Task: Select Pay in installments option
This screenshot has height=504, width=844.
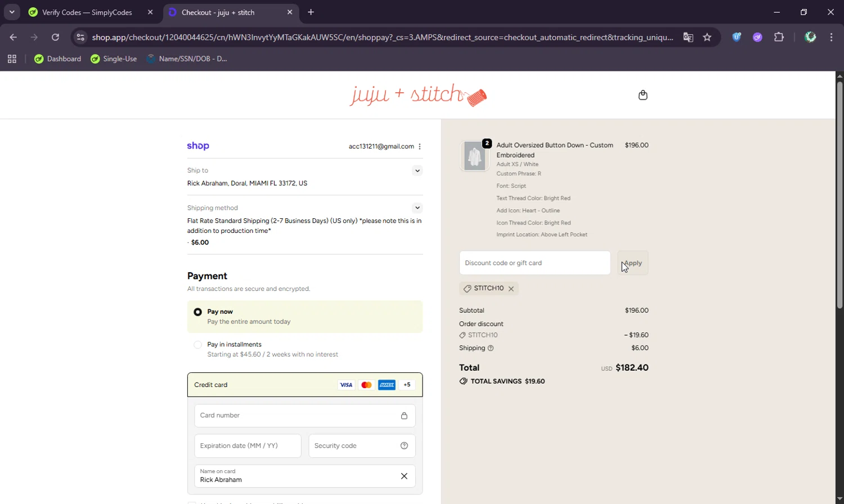Action: click(x=197, y=344)
